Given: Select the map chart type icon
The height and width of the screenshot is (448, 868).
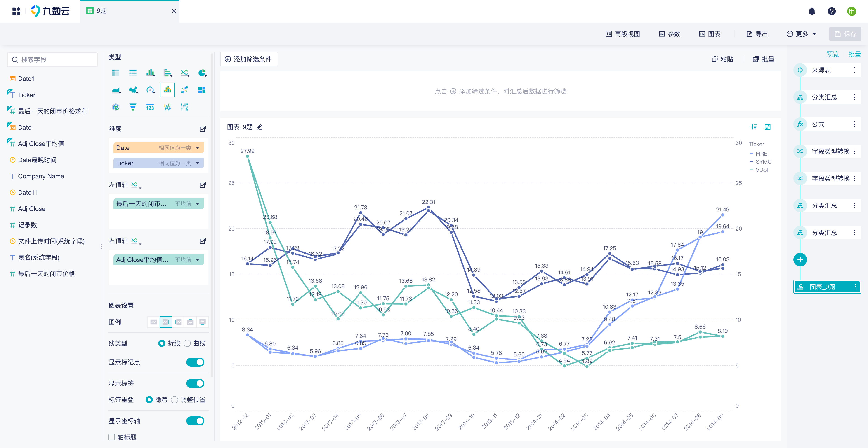Looking at the screenshot, I should (x=133, y=90).
